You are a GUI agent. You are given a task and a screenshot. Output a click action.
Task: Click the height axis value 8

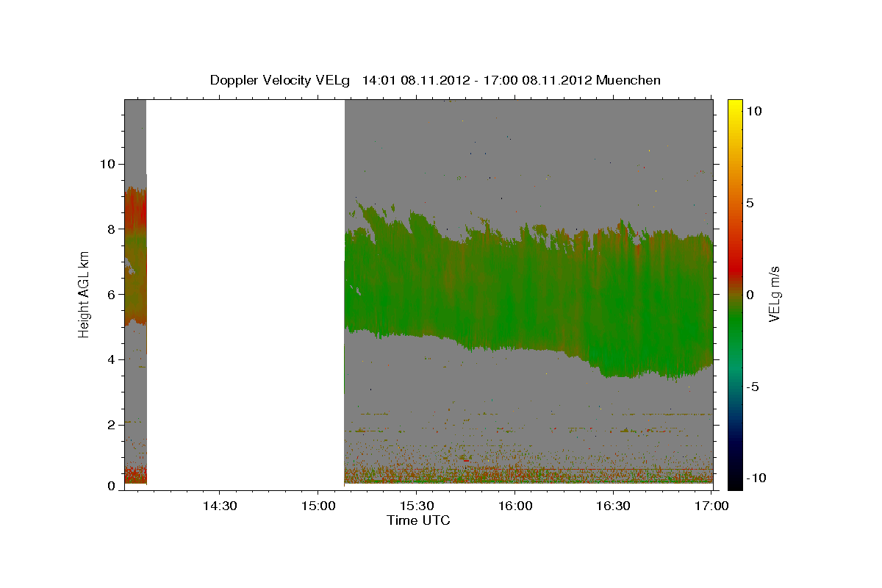click(x=112, y=229)
